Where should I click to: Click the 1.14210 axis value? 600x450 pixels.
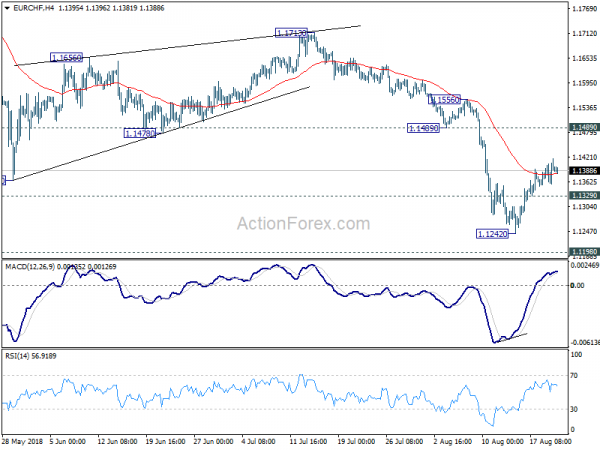[x=584, y=157]
